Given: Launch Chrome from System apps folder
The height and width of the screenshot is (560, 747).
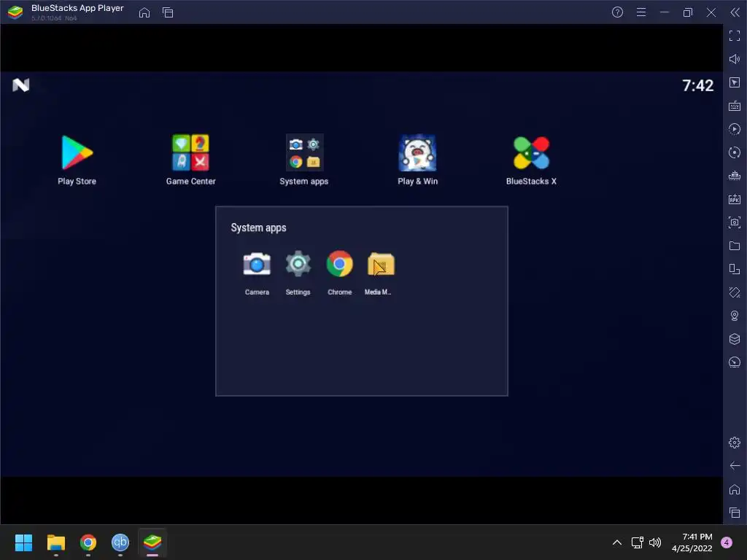Looking at the screenshot, I should [x=340, y=264].
